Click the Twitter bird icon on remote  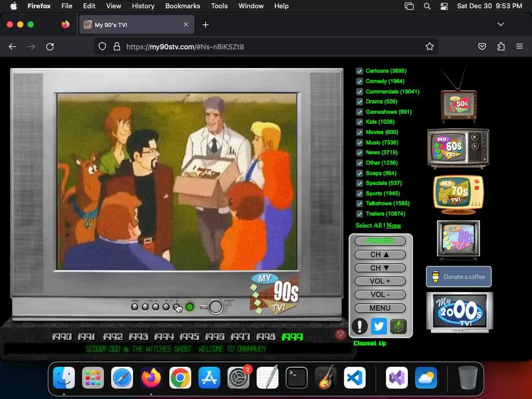click(x=379, y=326)
